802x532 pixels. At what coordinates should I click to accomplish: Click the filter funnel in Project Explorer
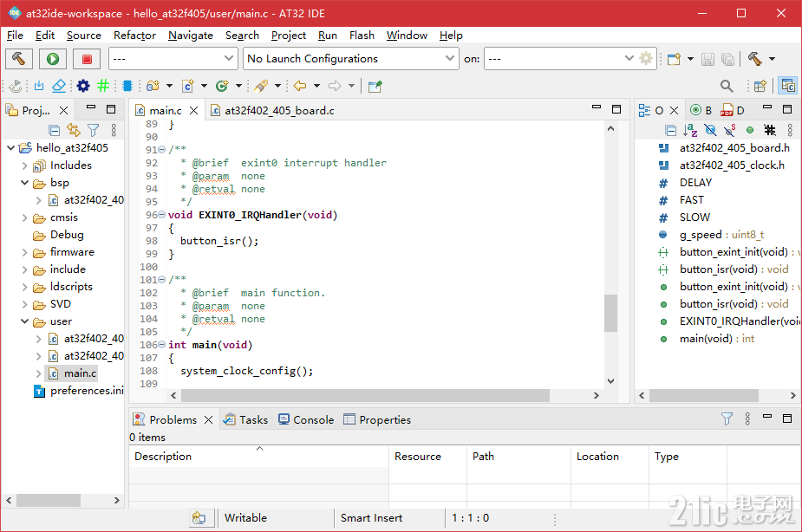pos(93,130)
